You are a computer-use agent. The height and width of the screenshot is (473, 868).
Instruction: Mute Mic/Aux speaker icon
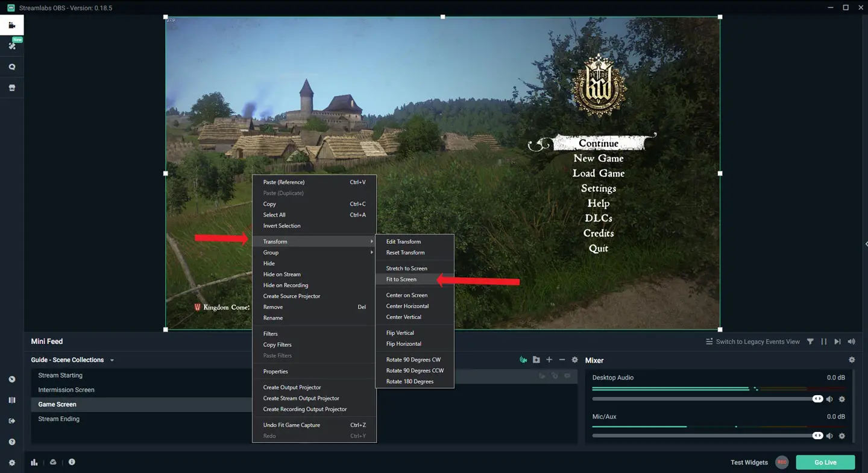click(x=829, y=436)
